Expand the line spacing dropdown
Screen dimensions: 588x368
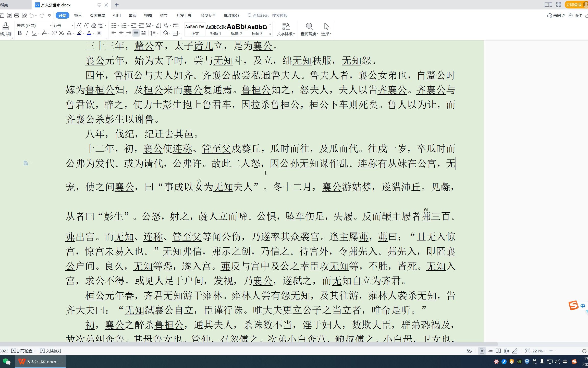pos(157,33)
